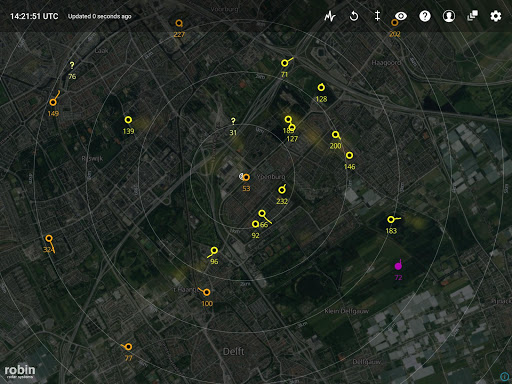512x384 pixels.
Task: Select yellow track marker 139
Action: coord(128,120)
